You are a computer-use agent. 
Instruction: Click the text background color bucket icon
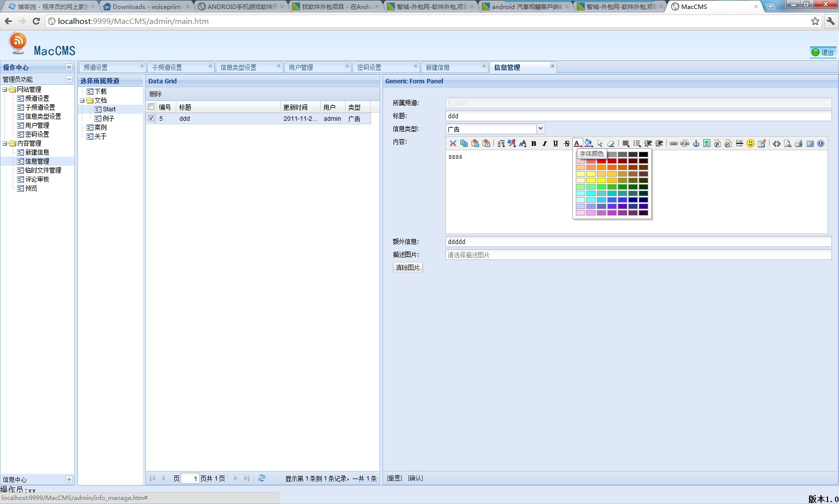coord(588,143)
